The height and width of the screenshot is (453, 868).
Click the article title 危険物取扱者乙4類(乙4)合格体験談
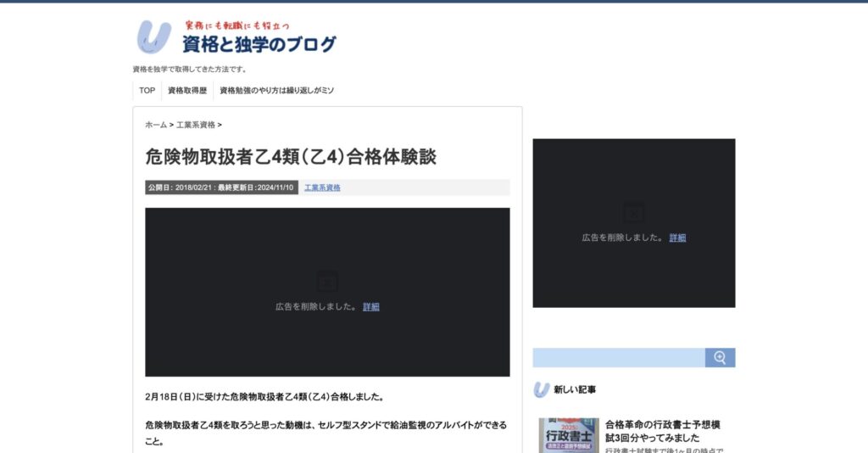[291, 157]
